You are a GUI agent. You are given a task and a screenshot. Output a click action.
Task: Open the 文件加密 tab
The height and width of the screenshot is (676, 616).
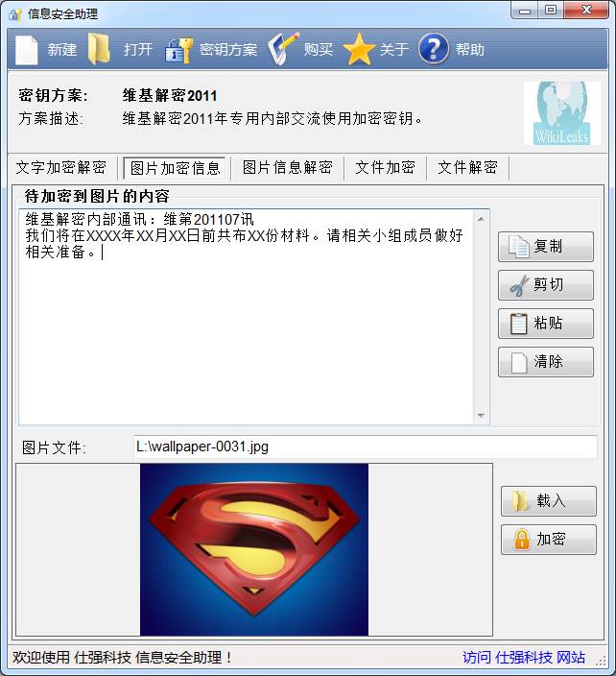point(385,167)
